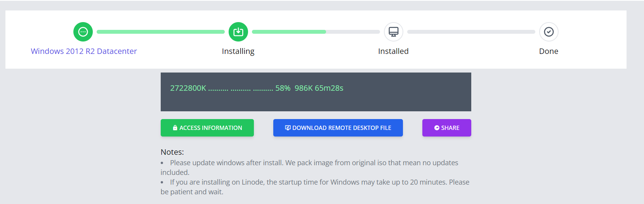Select the Done step label
Screen dimensions: 644x204
point(549,51)
